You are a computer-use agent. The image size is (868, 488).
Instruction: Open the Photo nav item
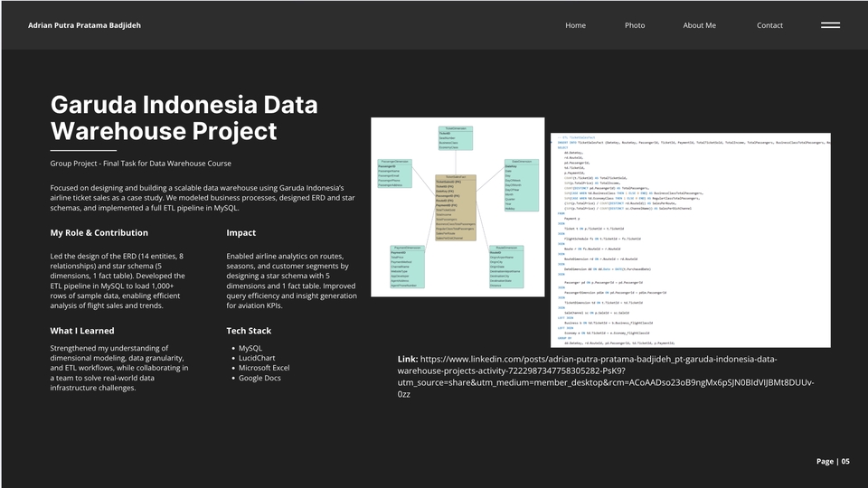[635, 25]
